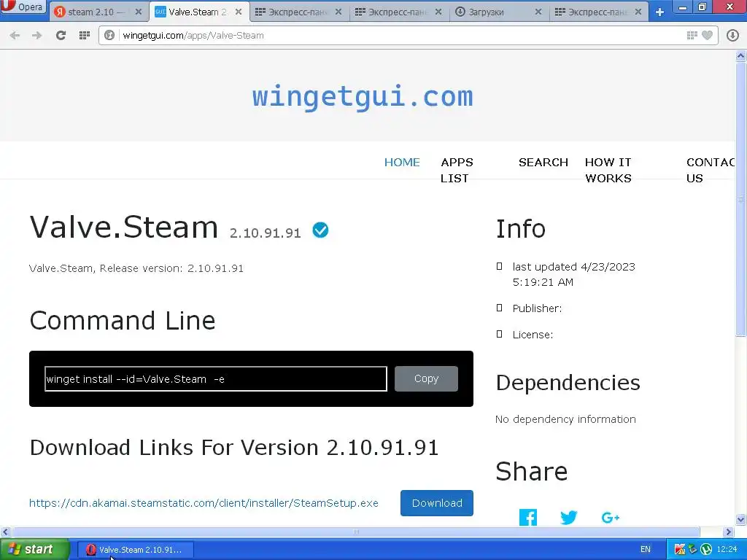Go back with the back arrow
Image resolution: width=747 pixels, height=560 pixels.
click(x=15, y=35)
